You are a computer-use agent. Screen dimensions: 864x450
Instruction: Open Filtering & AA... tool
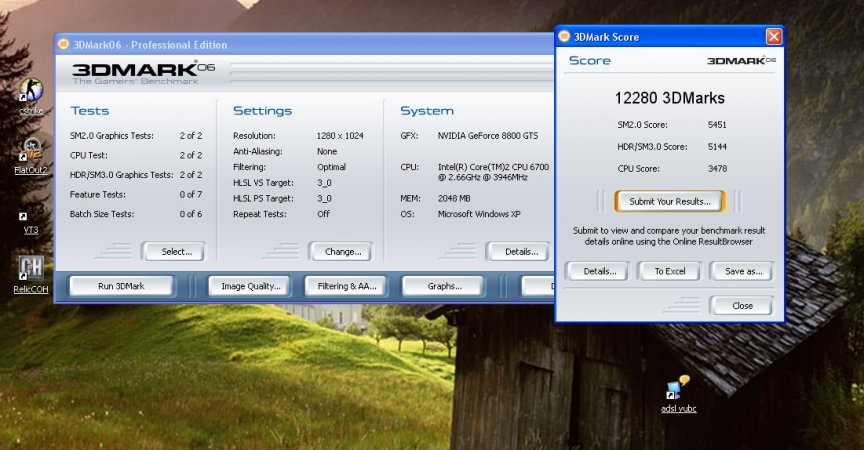346,286
